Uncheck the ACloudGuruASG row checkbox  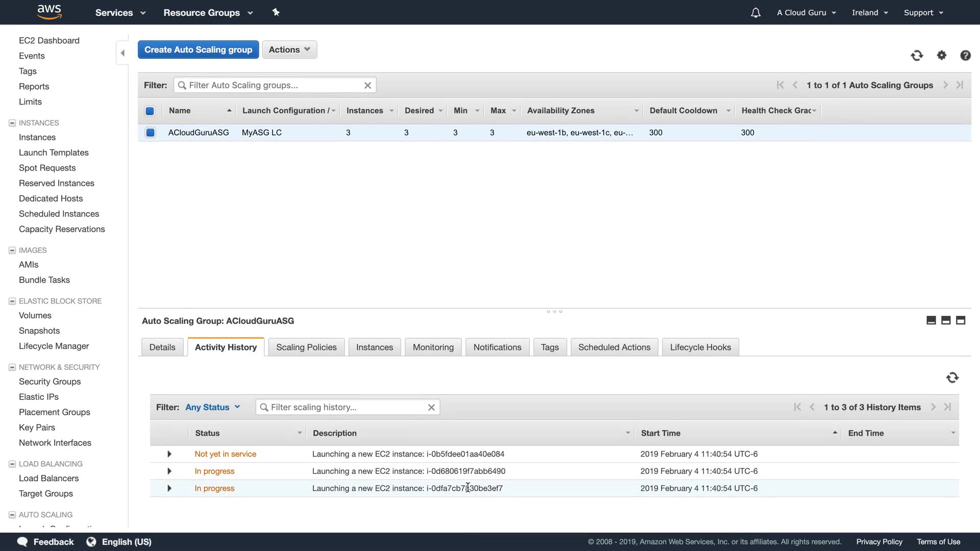(150, 133)
